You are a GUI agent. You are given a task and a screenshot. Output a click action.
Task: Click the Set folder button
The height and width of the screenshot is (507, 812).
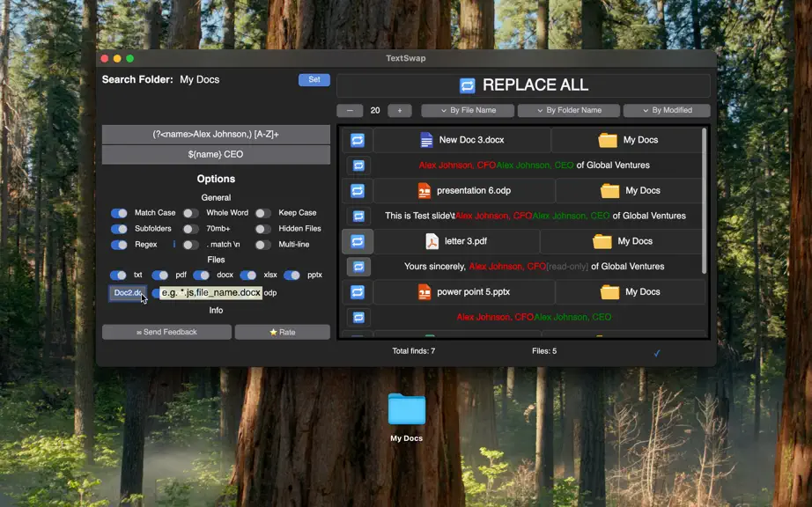314,80
